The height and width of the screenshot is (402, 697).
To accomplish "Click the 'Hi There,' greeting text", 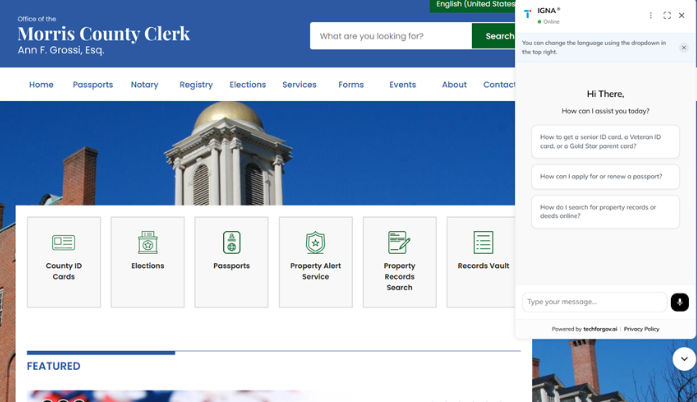I will click(605, 94).
